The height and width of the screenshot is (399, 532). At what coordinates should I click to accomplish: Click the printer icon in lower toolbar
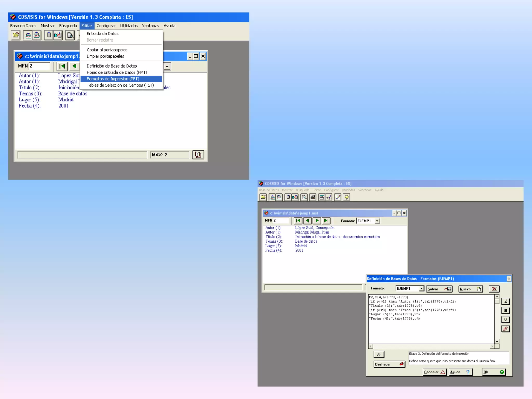coord(313,197)
